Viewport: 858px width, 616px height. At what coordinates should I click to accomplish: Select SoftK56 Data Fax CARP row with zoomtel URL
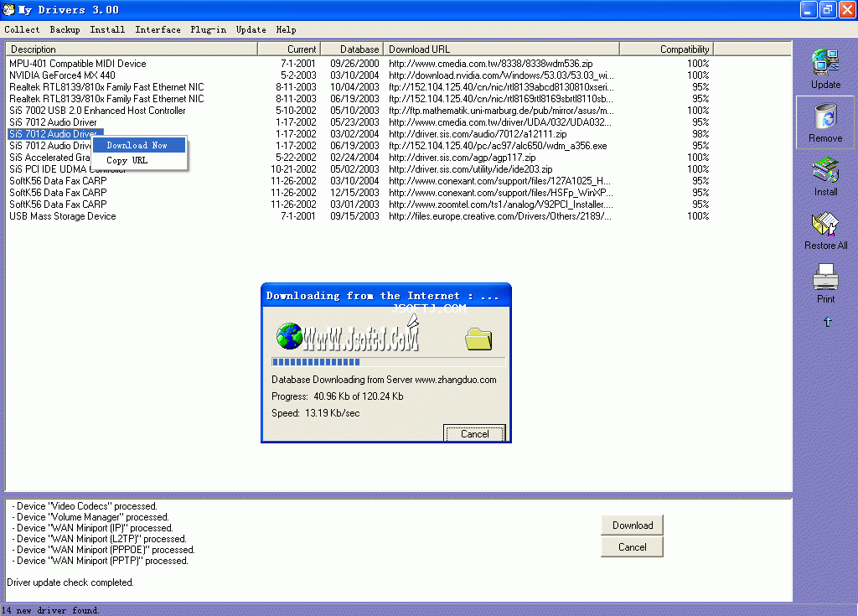tap(359, 204)
